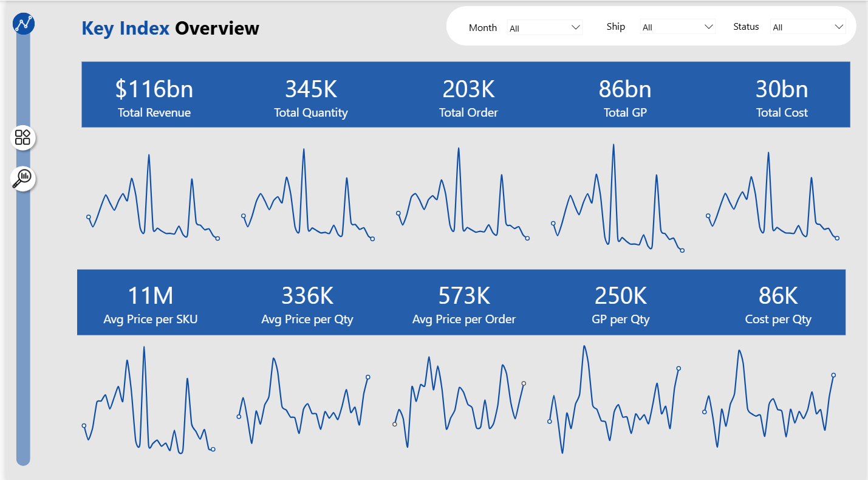Click the Key Index Overview title

(x=171, y=28)
